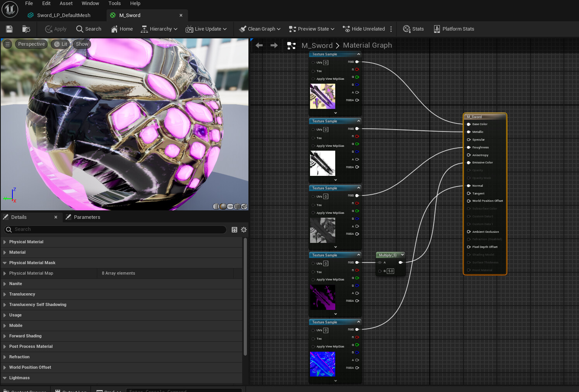Click the Browse to asset icon
This screenshot has width=579, height=392.
(x=26, y=29)
